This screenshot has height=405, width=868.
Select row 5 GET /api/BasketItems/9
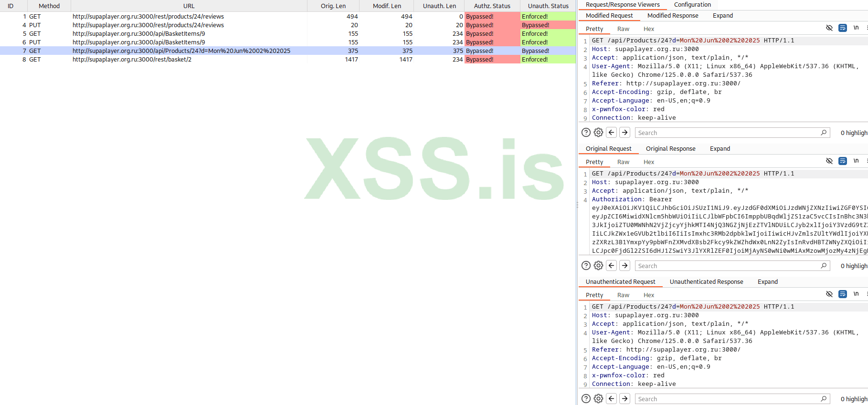[288, 33]
